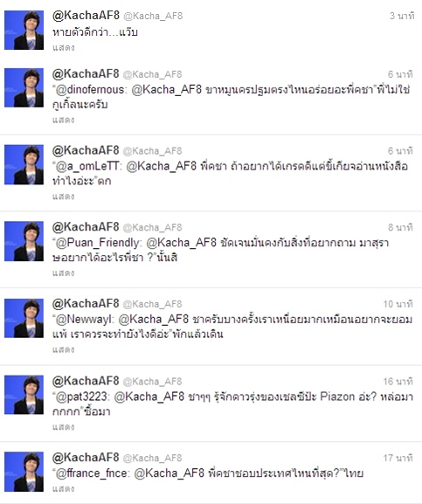Open the @Puan_Friendly mention link
The image size is (422, 504).
97,243
